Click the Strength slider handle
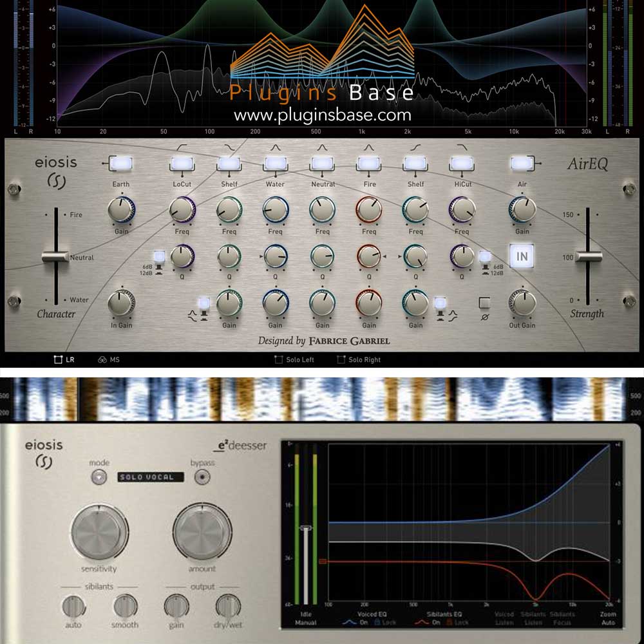 (588, 257)
